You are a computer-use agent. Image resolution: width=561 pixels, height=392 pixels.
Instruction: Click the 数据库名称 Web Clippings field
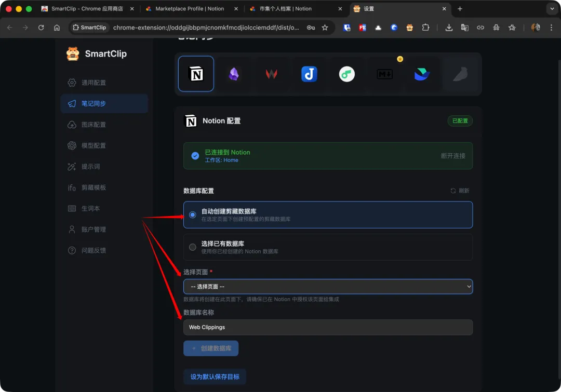coord(328,327)
